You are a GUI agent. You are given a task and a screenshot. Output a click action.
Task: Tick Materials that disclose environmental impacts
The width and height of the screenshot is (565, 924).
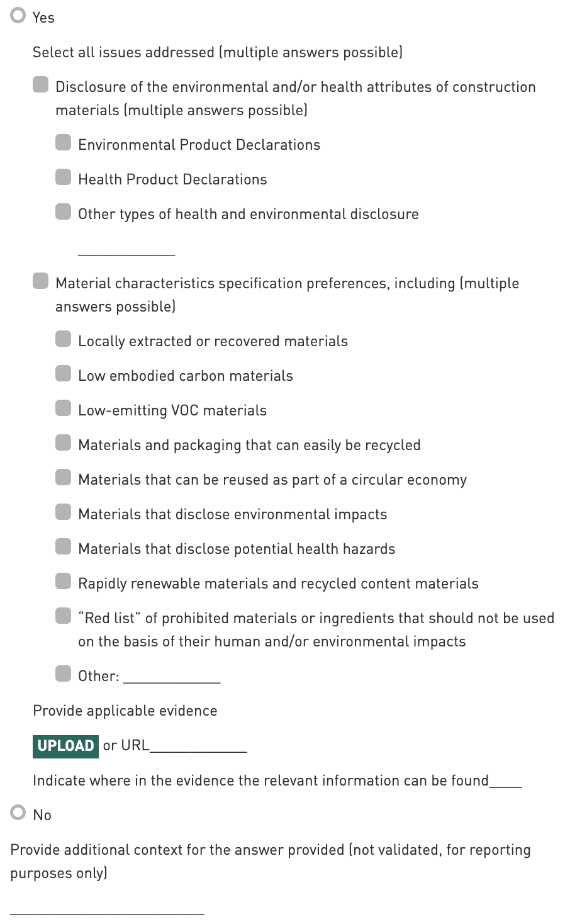click(x=64, y=512)
